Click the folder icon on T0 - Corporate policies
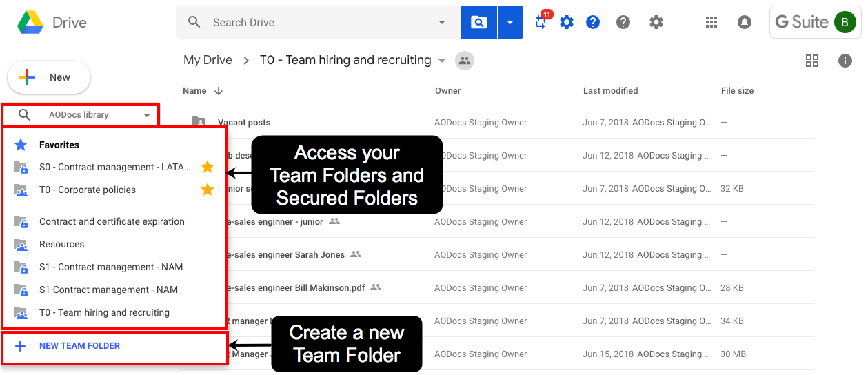 coord(21,190)
